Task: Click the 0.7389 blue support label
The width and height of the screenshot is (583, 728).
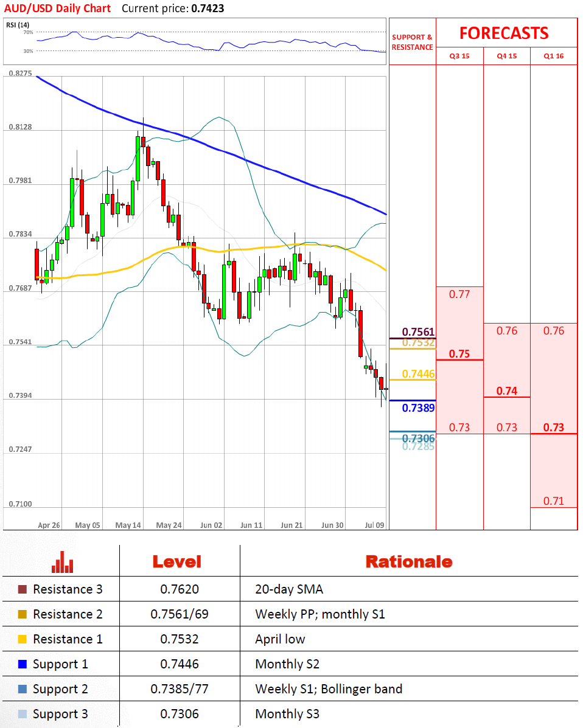Action: coord(418,407)
